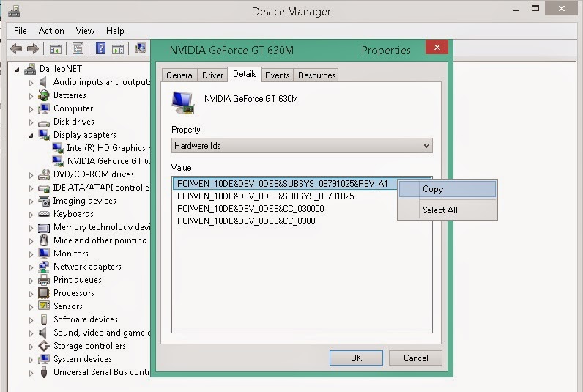Open the Help menu
The width and height of the screenshot is (583, 392).
[115, 31]
